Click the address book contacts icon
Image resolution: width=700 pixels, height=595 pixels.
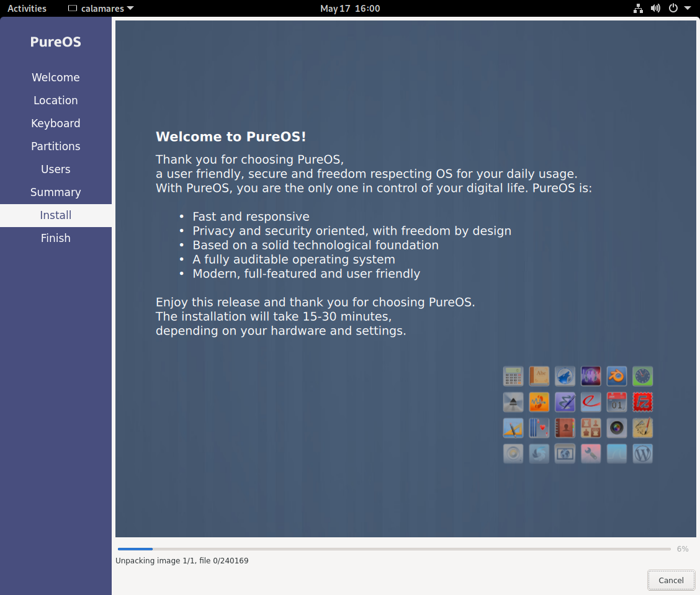tap(565, 428)
